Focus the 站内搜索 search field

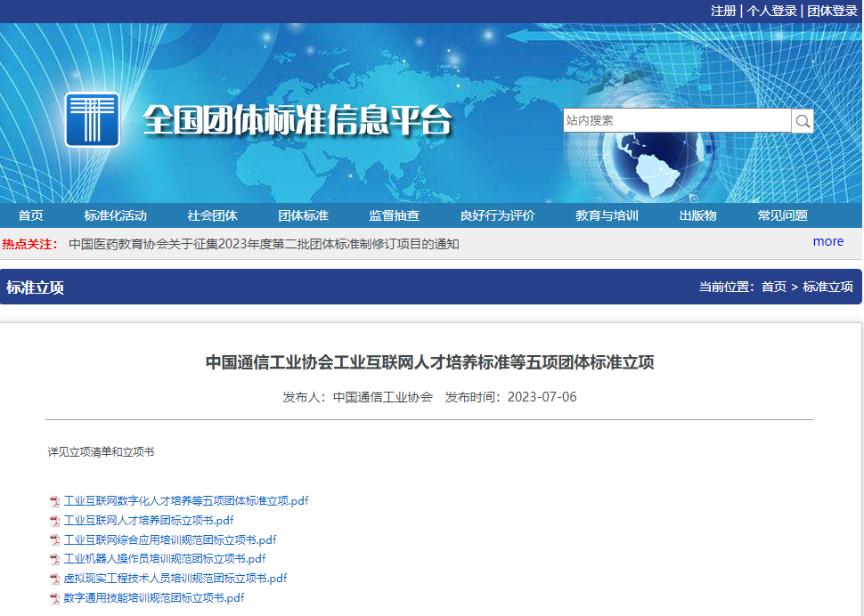pyautogui.click(x=677, y=120)
